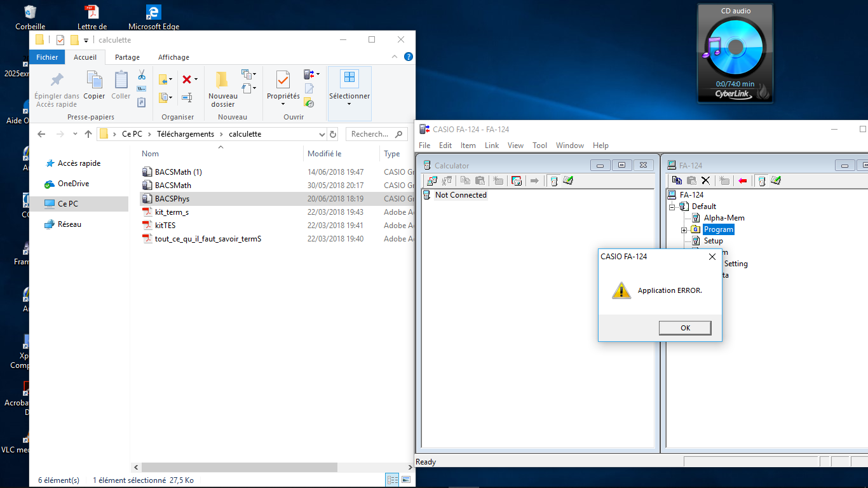The width and height of the screenshot is (868, 488).
Task: Expand the Program node in FA-124 tree
Action: click(684, 229)
